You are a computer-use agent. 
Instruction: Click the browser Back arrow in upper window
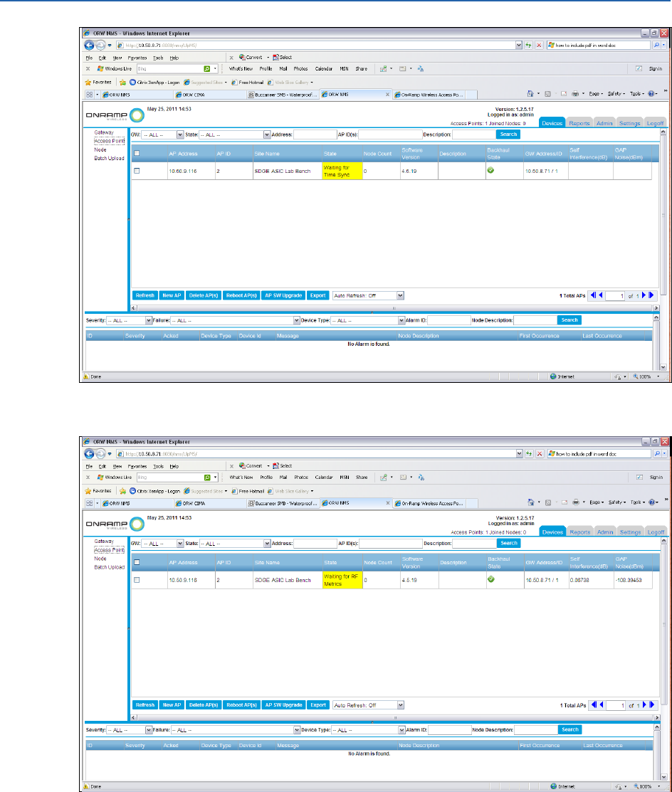[x=89, y=46]
